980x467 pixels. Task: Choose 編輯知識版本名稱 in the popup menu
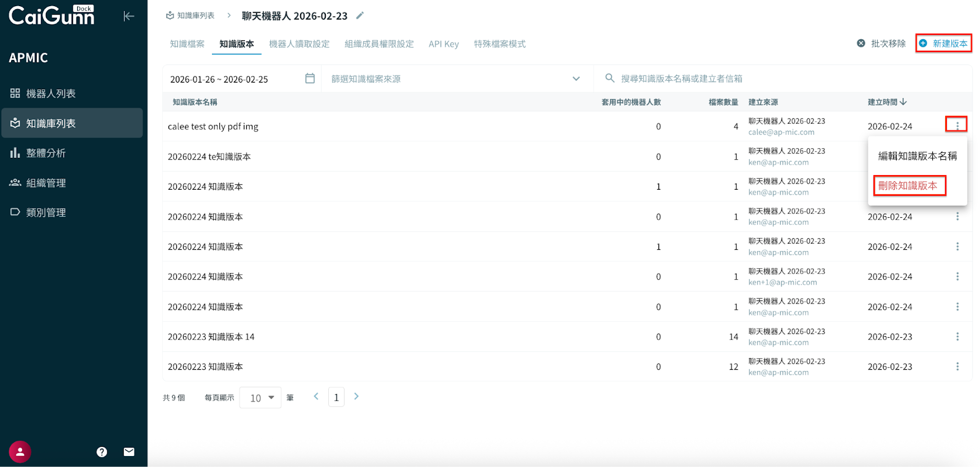[x=917, y=156]
